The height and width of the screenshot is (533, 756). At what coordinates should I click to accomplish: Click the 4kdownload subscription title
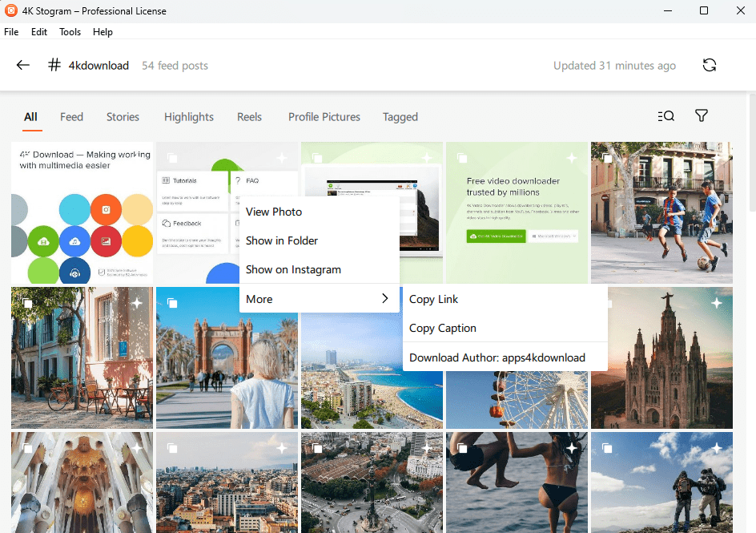tap(99, 65)
